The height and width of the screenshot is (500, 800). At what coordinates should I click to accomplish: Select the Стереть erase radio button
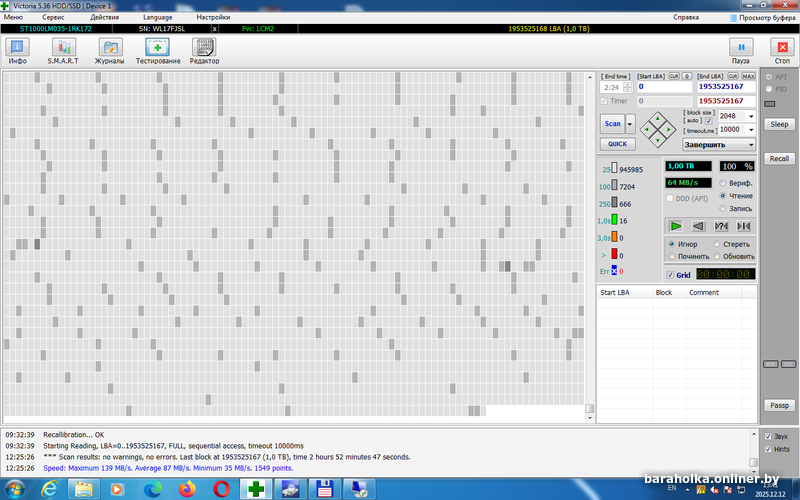coord(717,244)
